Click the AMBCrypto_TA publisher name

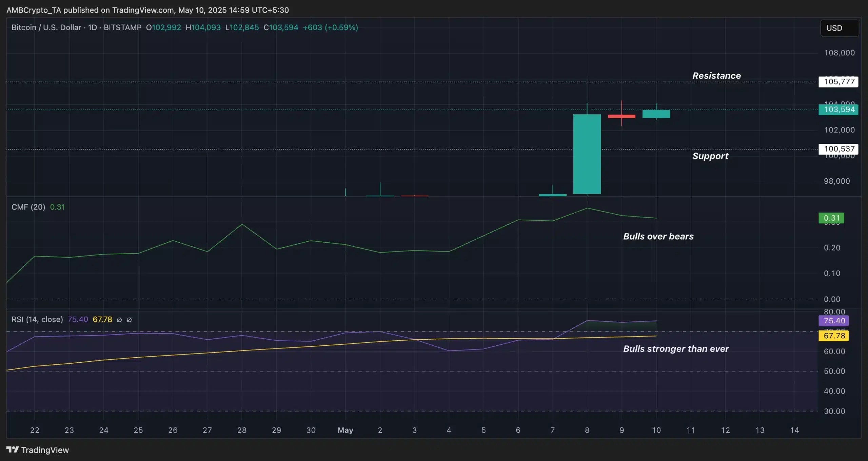click(32, 10)
